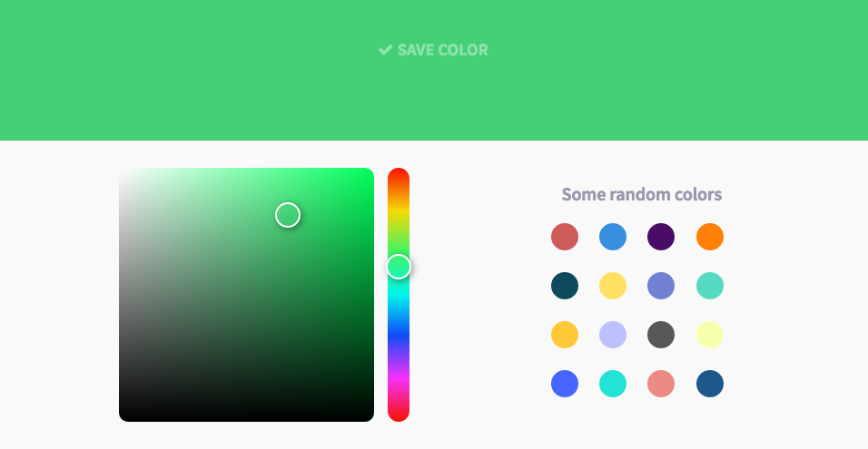Select the royal blue swatch in bottom row
This screenshot has width=868, height=449.
tap(565, 384)
